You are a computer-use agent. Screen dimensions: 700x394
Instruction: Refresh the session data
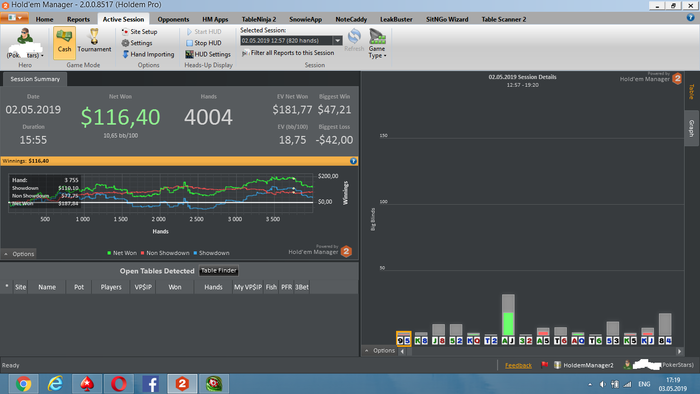[x=354, y=40]
